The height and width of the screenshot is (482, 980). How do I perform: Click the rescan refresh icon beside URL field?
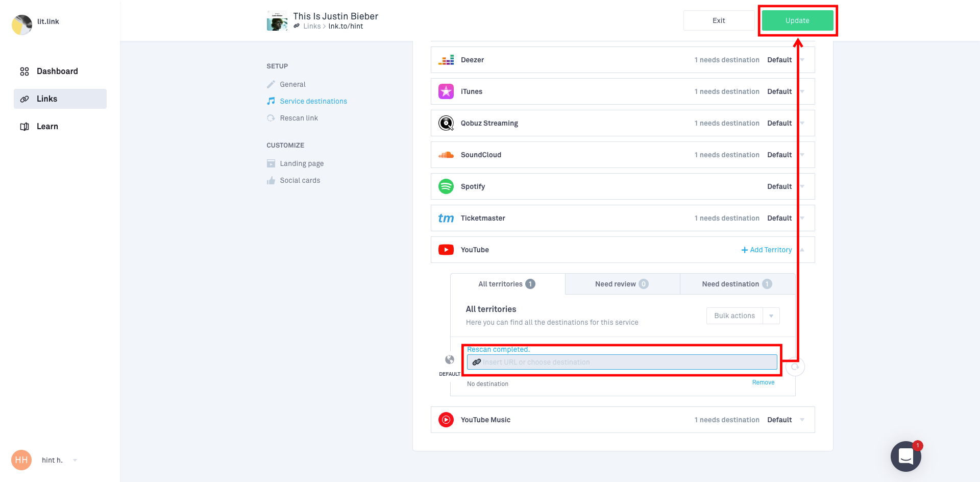click(795, 367)
